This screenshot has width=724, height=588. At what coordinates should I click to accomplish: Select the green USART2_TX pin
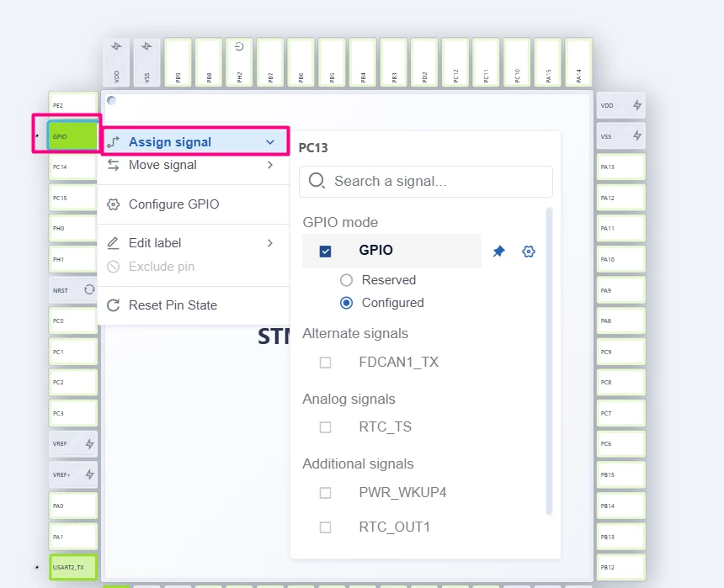(x=73, y=567)
